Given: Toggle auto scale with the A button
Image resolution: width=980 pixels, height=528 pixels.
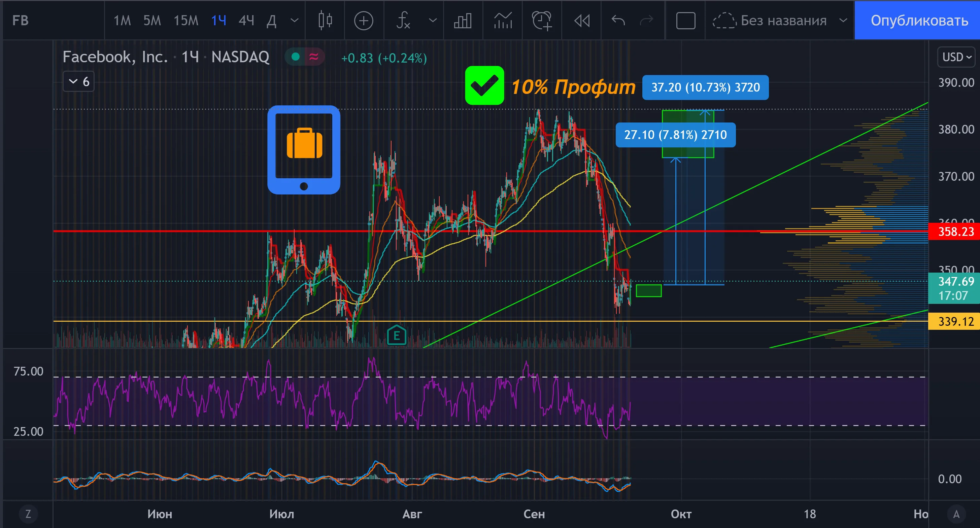Looking at the screenshot, I should click(x=956, y=514).
